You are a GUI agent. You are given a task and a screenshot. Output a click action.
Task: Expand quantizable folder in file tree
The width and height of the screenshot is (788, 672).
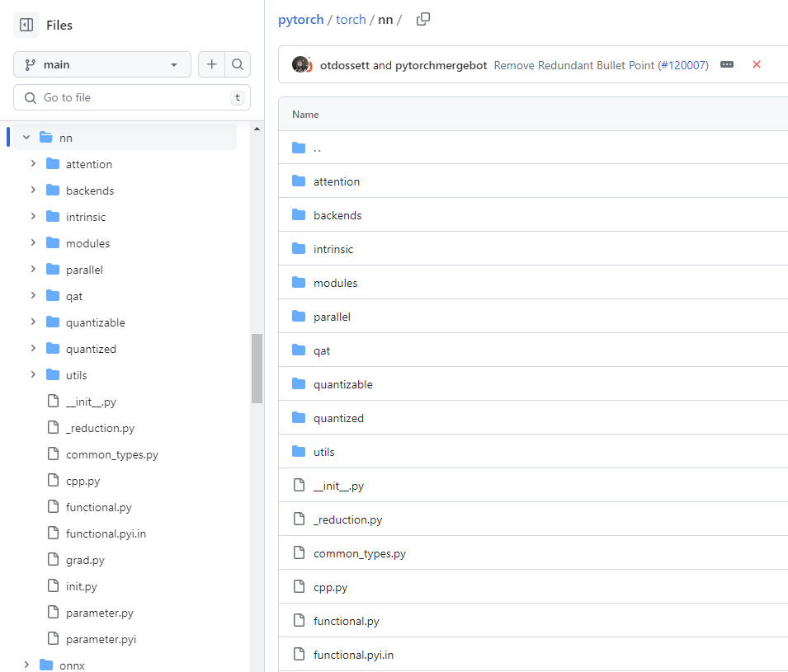coord(33,322)
